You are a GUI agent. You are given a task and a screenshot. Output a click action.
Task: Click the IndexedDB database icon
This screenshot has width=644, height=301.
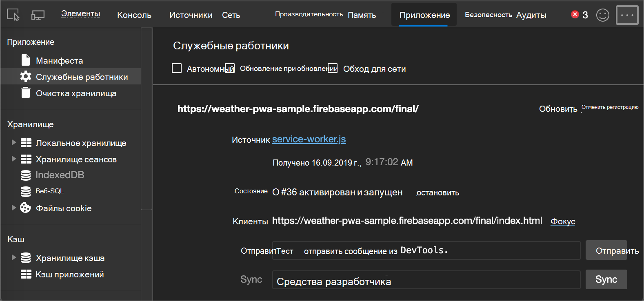pos(26,175)
